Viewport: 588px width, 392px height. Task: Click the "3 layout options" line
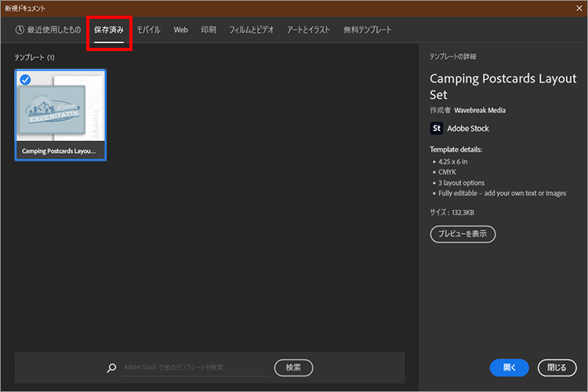point(461,183)
